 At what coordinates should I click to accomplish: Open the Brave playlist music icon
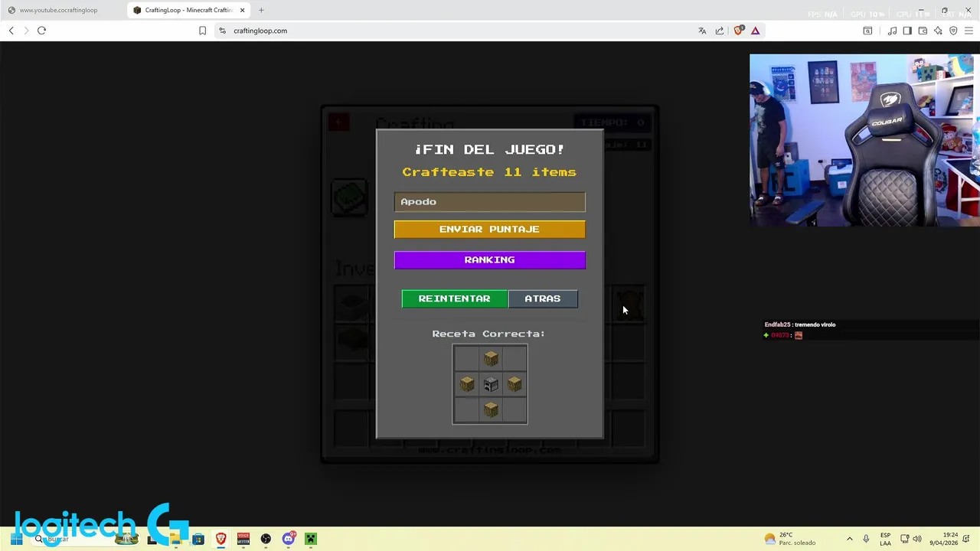coord(892,31)
